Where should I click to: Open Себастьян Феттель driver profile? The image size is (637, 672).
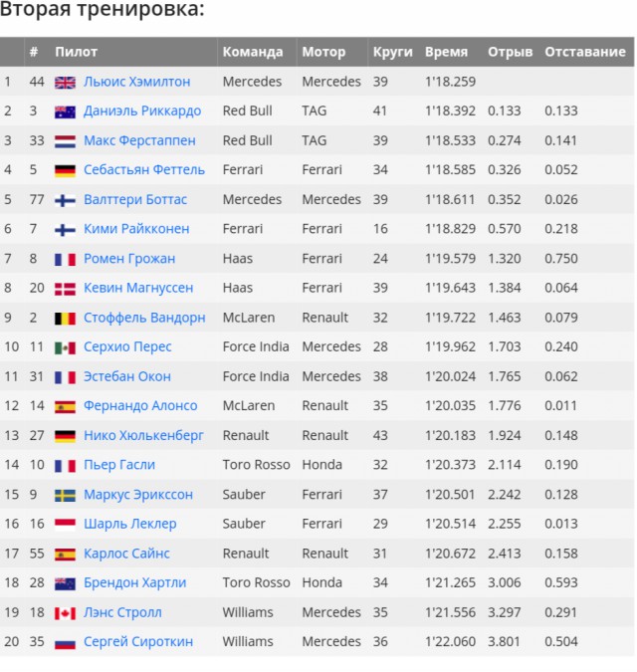(144, 169)
